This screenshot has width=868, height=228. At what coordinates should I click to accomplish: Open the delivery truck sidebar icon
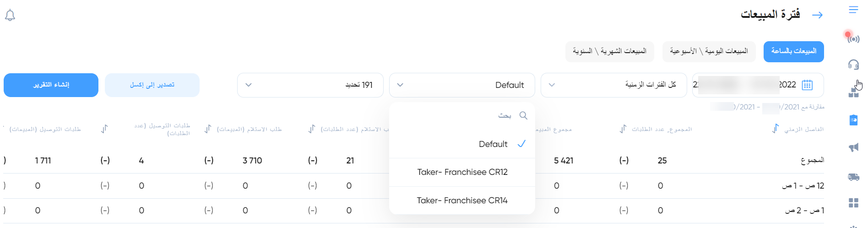[x=853, y=177]
